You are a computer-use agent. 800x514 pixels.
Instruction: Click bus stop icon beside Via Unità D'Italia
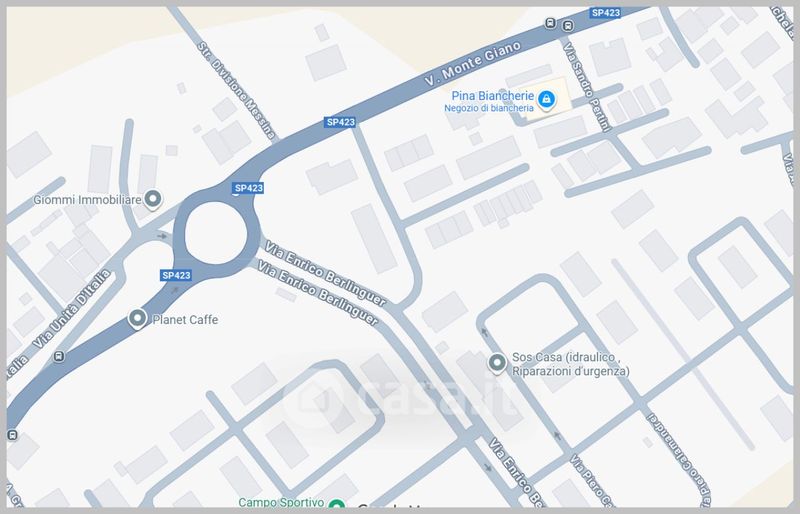tap(59, 356)
